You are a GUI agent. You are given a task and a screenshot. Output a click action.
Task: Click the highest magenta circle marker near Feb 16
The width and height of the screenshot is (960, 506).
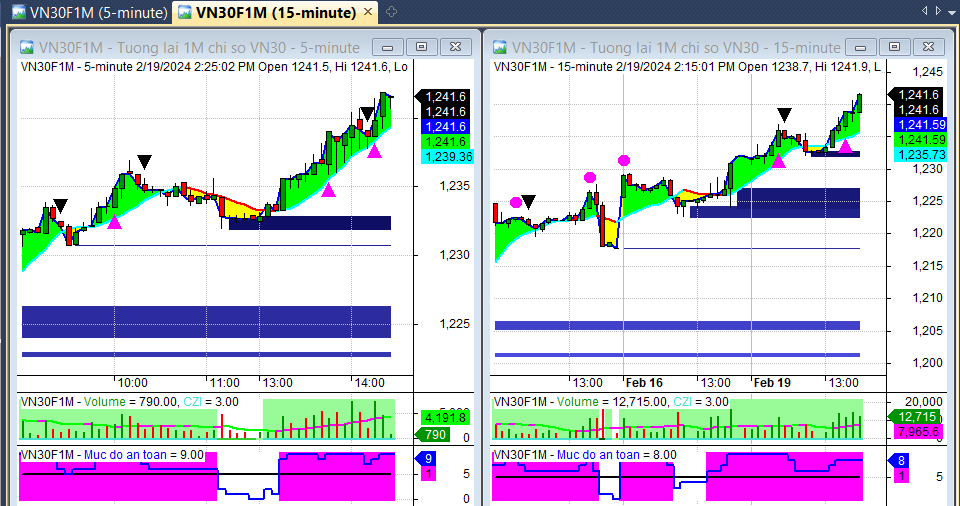(x=624, y=160)
